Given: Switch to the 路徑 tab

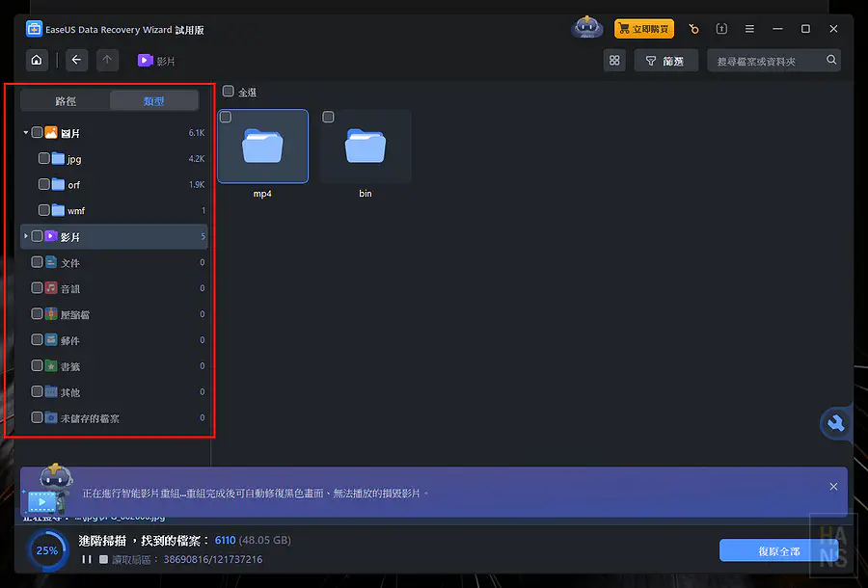Looking at the screenshot, I should tap(66, 100).
